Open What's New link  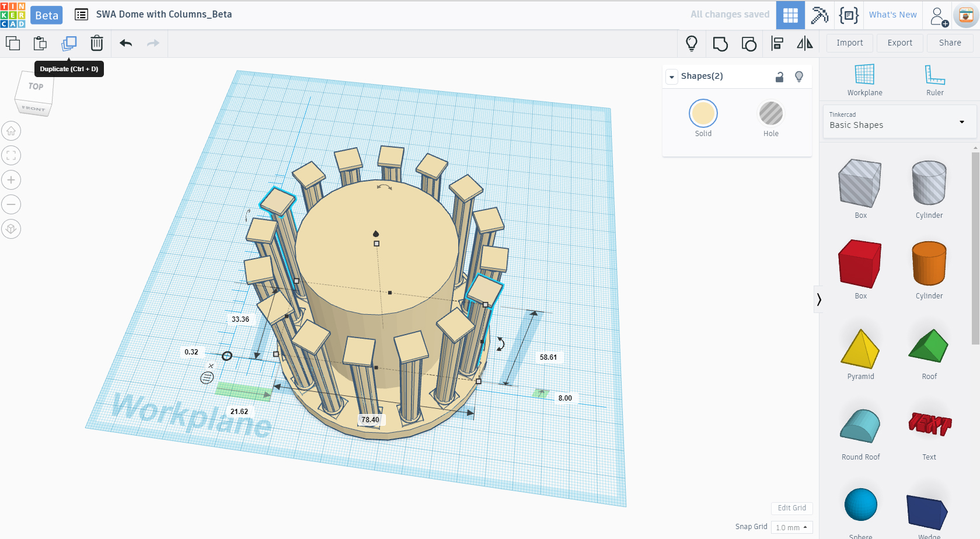click(x=892, y=15)
